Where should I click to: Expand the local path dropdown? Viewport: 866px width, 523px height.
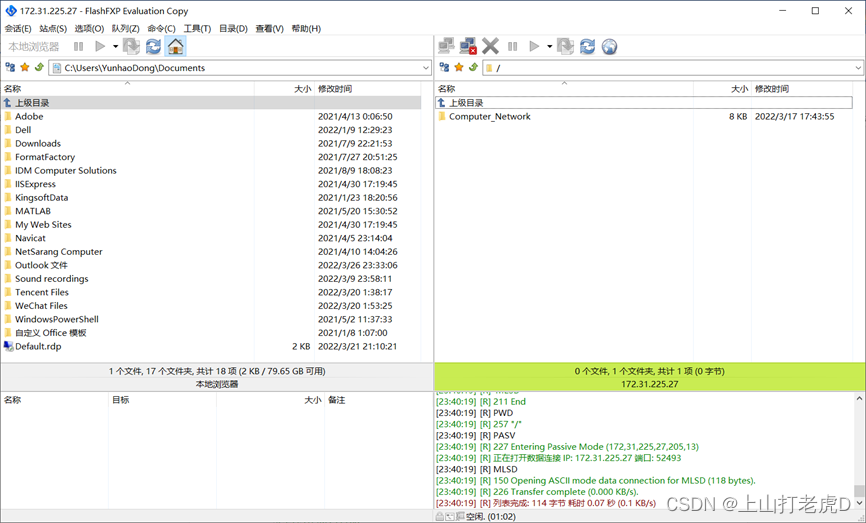[425, 68]
